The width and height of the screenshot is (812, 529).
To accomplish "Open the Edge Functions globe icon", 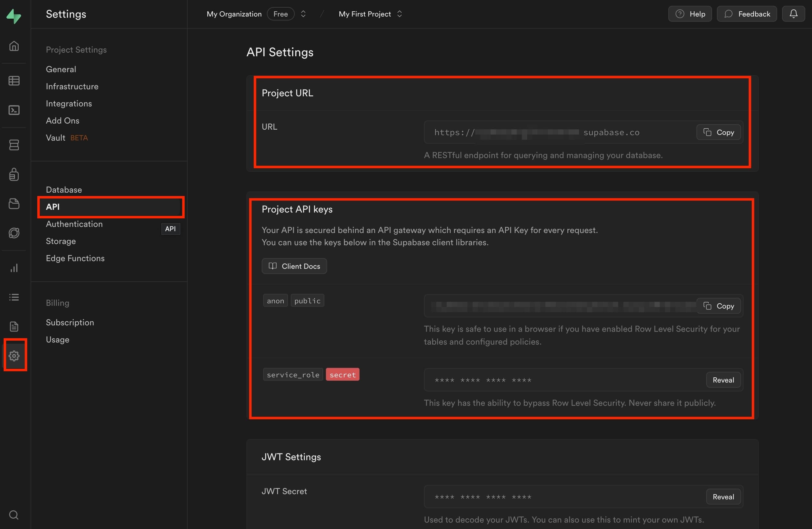I will point(14,233).
